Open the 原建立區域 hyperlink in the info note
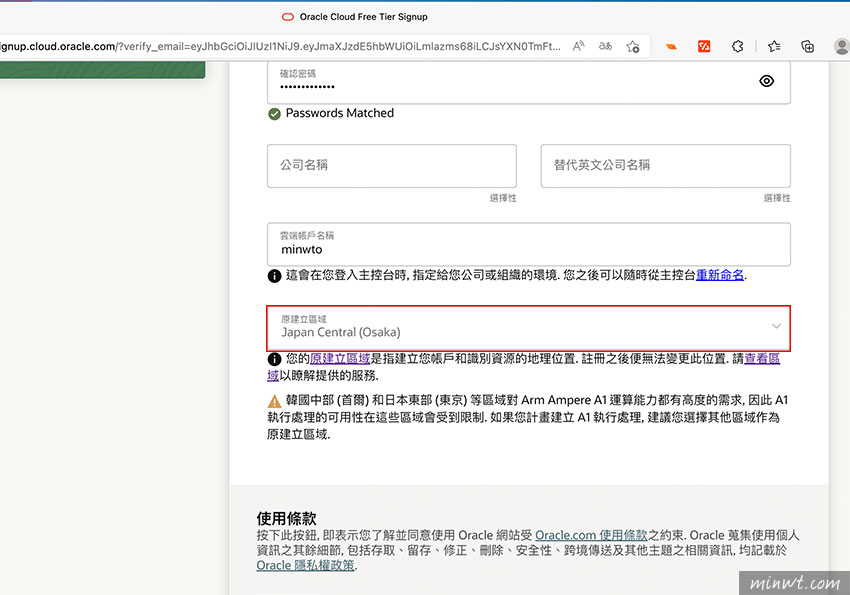The image size is (850, 595). 340,359
